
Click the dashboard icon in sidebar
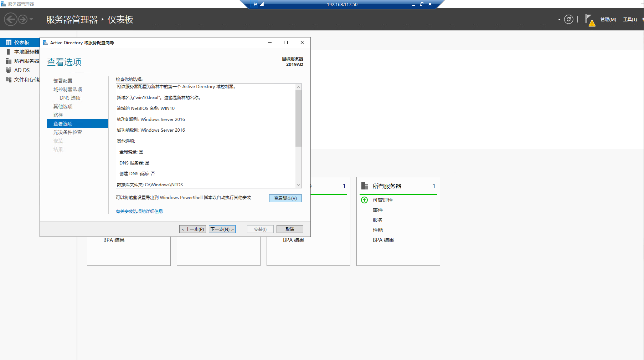(x=9, y=42)
